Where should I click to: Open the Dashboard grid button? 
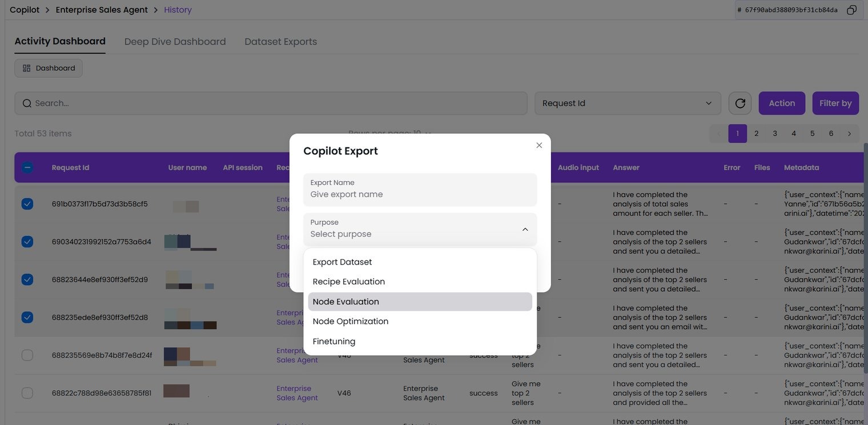[49, 68]
